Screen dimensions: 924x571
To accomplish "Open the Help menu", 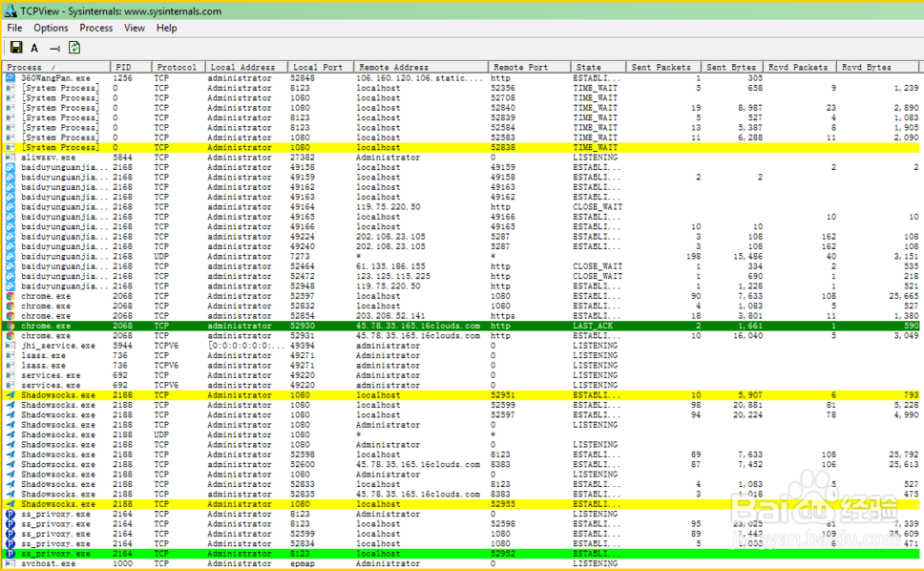I will click(166, 28).
